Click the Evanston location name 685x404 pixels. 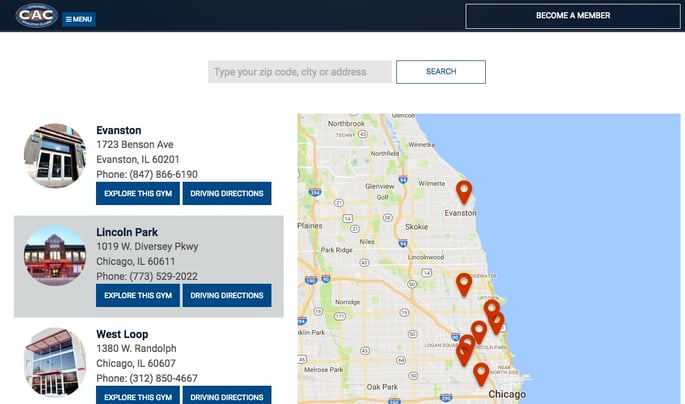[x=119, y=130]
